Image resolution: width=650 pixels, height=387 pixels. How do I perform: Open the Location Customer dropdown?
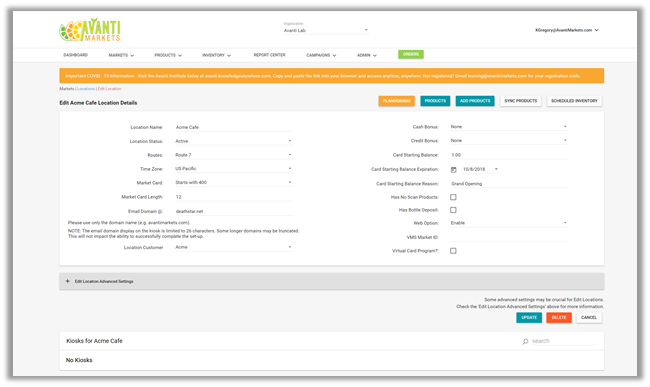(233, 247)
